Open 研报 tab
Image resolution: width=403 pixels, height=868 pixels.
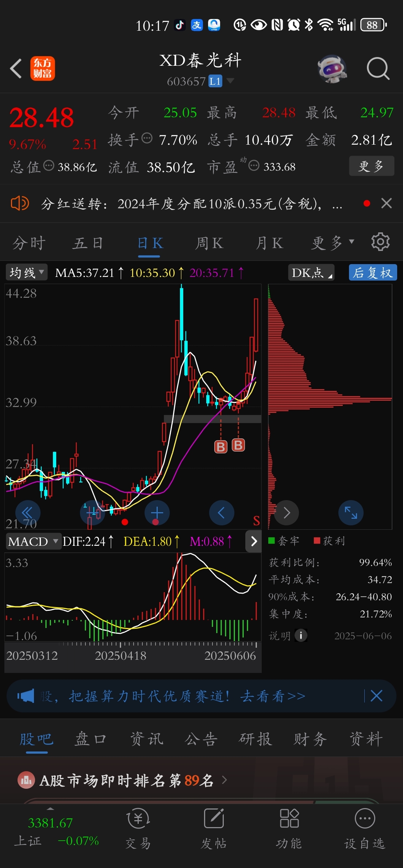point(256,739)
